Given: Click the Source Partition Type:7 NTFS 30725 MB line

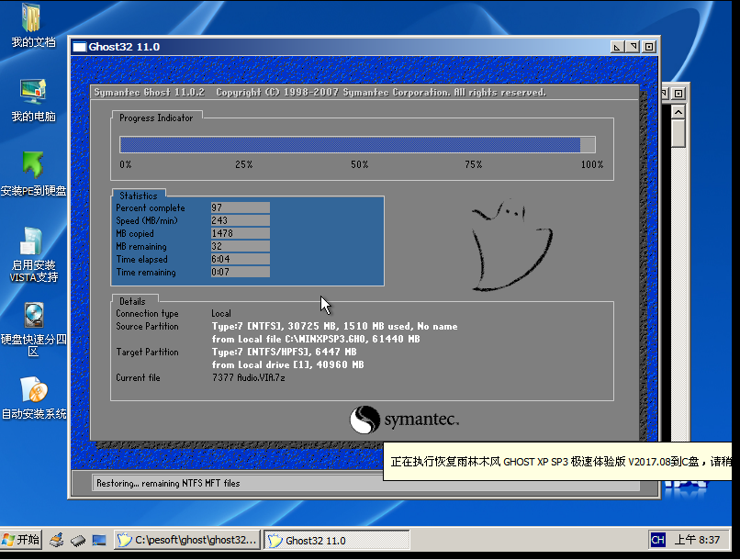Looking at the screenshot, I should [x=334, y=327].
